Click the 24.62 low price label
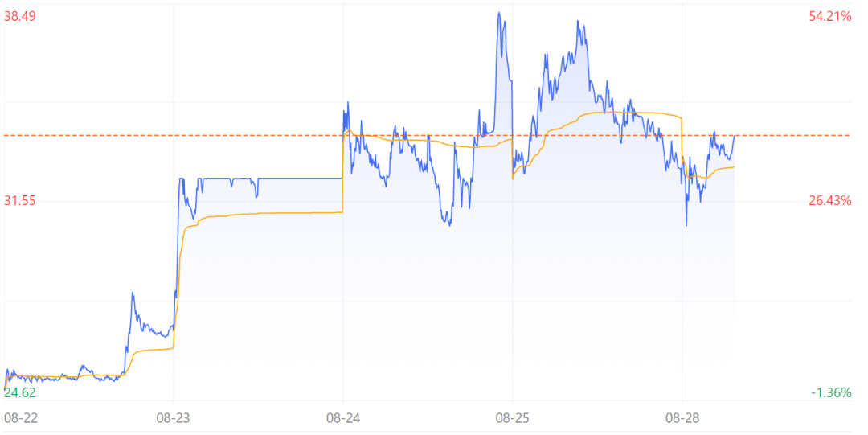The width and height of the screenshot is (868, 435). tap(20, 393)
